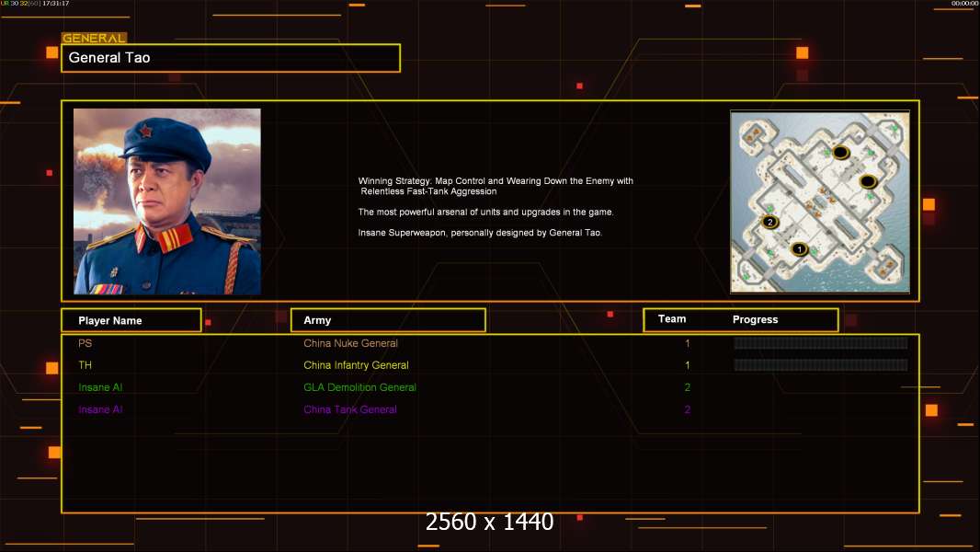
Task: Select start position marker 1 on map
Action: [x=799, y=249]
